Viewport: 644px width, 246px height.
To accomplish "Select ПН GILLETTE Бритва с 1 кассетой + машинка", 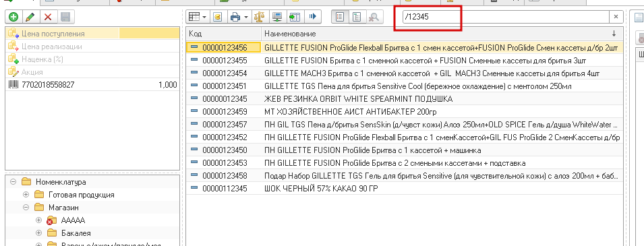I will [x=405, y=150].
